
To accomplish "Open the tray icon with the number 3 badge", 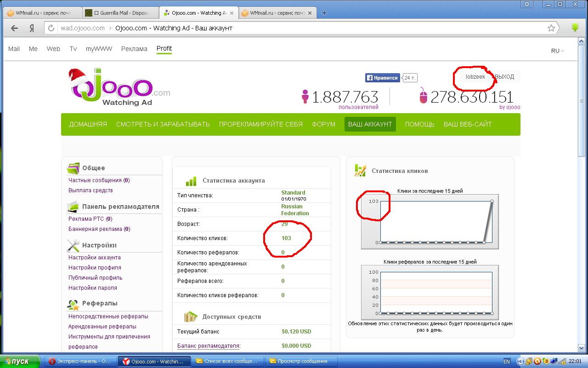I will 546,362.
